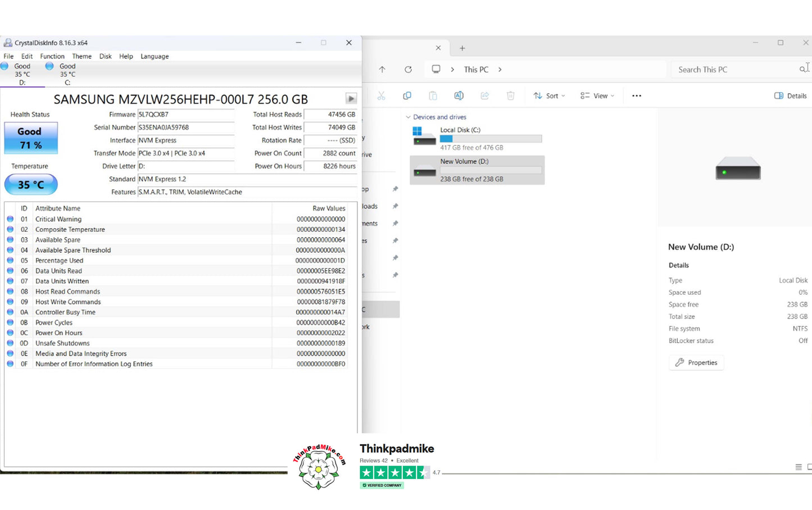Click the Total Host Reads value 47456 GB
The height and width of the screenshot is (510, 812).
coord(330,115)
